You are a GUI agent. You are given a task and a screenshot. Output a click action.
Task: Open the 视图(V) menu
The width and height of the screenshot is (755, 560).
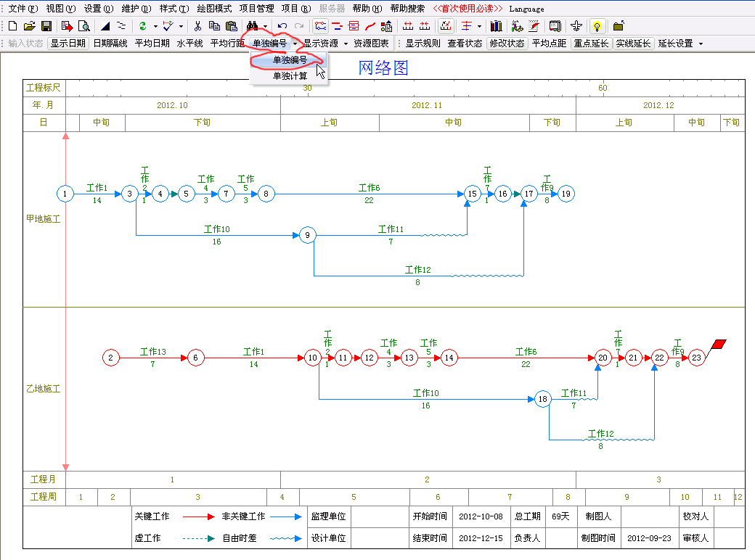pyautogui.click(x=61, y=9)
